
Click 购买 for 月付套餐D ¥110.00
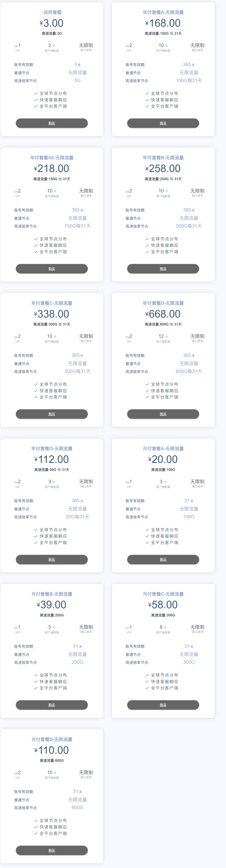(x=52, y=850)
